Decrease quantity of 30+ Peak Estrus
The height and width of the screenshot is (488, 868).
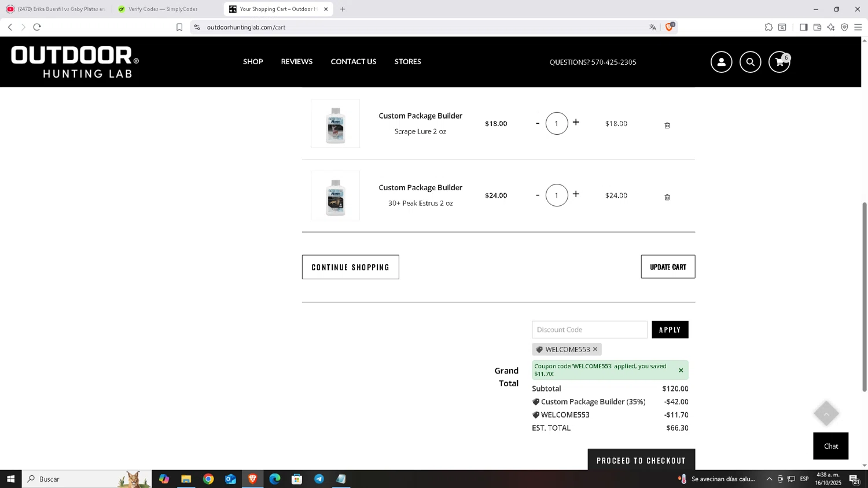tap(538, 195)
